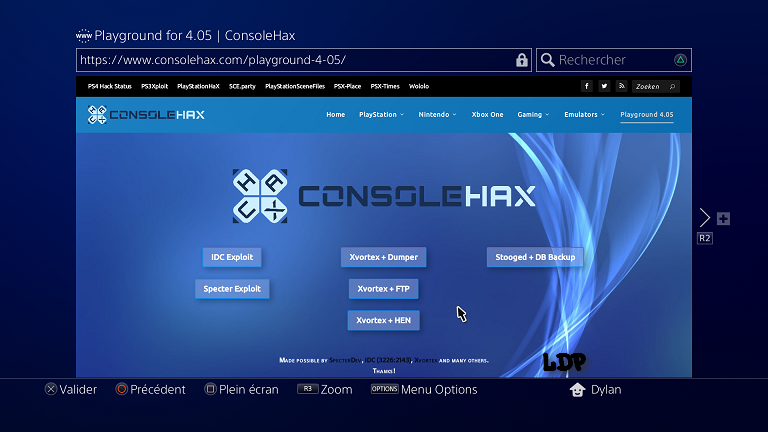Go to next page with right arrow
Viewport: 768px width, 432px height.
click(x=704, y=217)
